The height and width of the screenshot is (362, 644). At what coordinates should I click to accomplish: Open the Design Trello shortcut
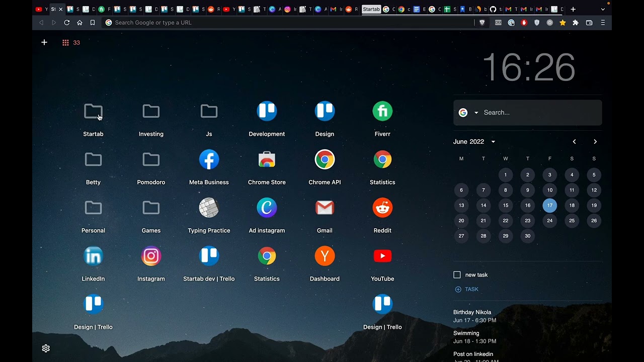click(x=325, y=111)
